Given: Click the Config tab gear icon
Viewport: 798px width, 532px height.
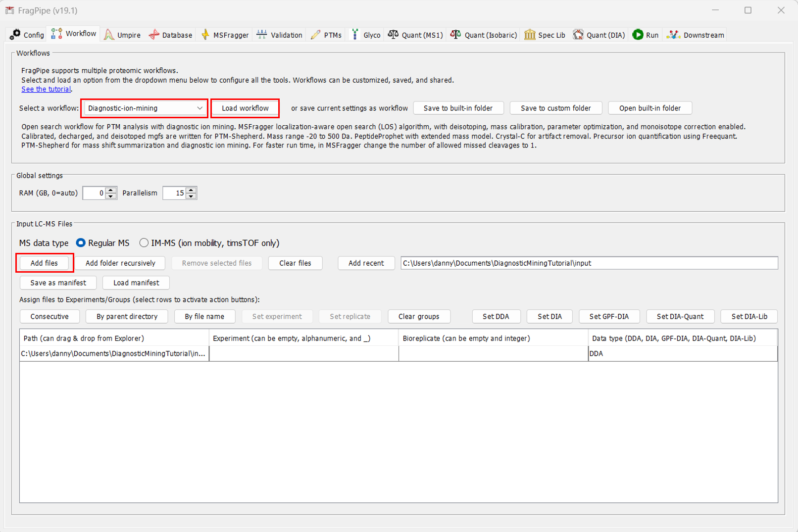Looking at the screenshot, I should click(x=15, y=34).
